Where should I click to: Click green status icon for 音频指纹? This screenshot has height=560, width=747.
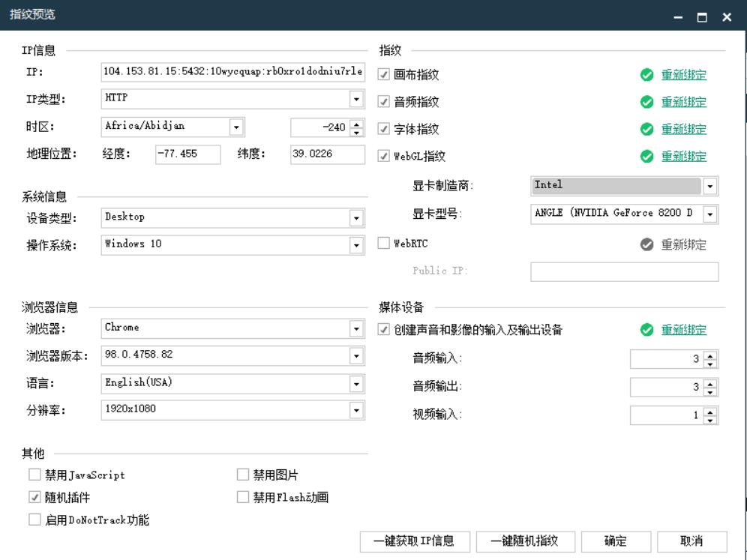click(x=646, y=102)
